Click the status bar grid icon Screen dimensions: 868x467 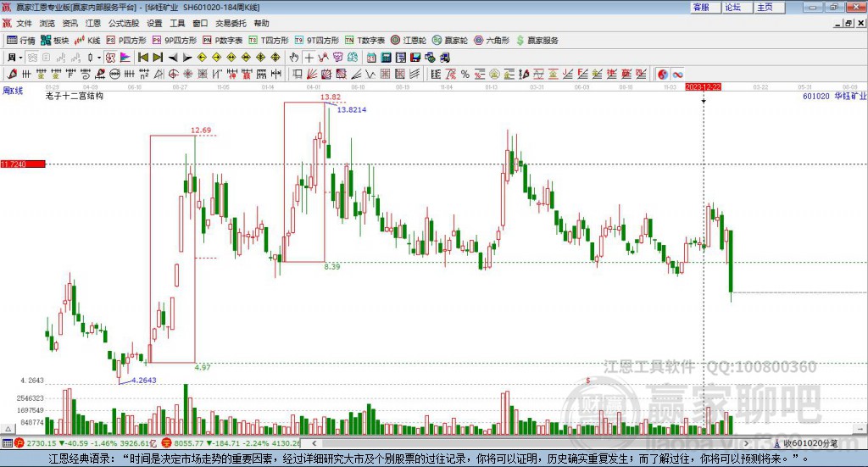pos(7,442)
